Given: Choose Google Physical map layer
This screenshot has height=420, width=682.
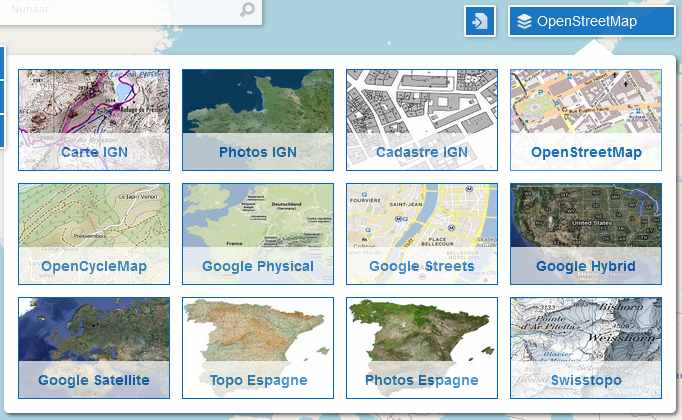Looking at the screenshot, I should pyautogui.click(x=258, y=234).
